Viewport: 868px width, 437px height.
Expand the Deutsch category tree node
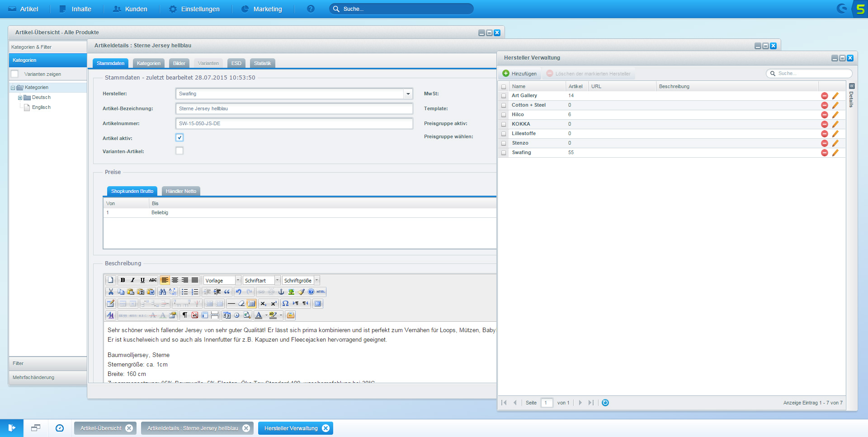coord(20,98)
